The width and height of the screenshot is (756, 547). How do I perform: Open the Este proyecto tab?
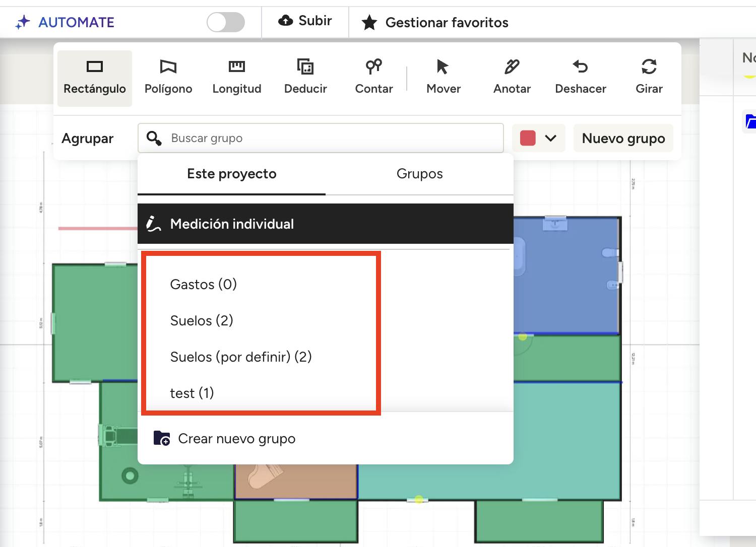[x=231, y=174]
